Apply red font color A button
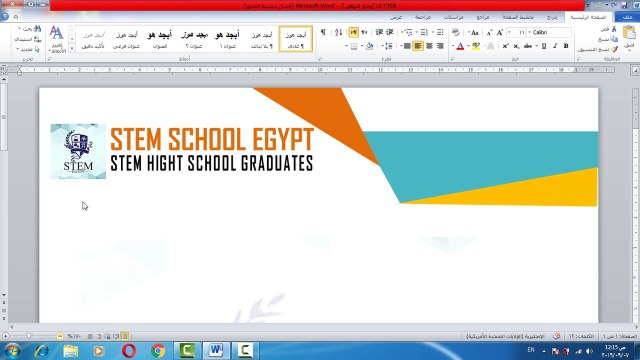 pos(460,46)
